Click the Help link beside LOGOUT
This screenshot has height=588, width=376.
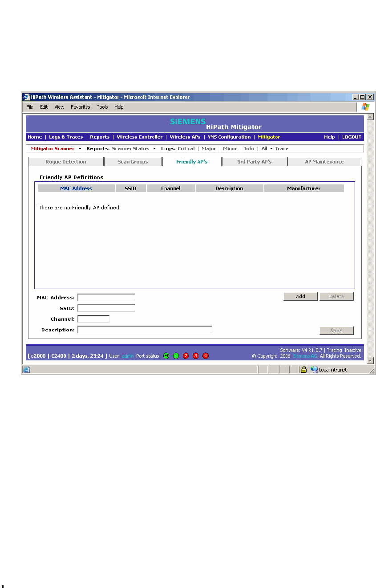(329, 137)
